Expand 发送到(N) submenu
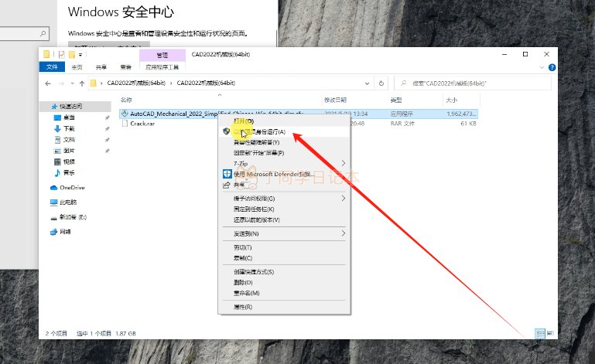This screenshot has width=595, height=364. tap(284, 233)
